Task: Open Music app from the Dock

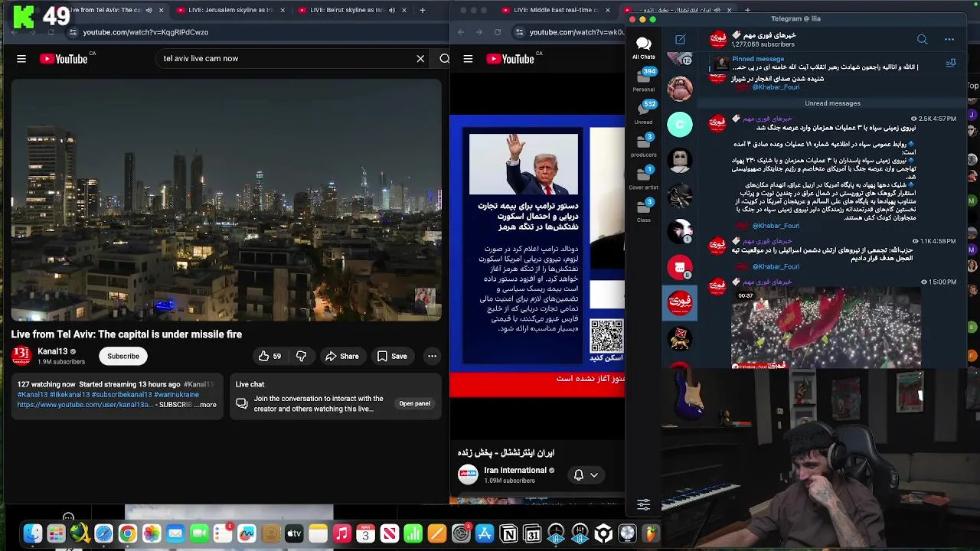Action: (x=341, y=533)
